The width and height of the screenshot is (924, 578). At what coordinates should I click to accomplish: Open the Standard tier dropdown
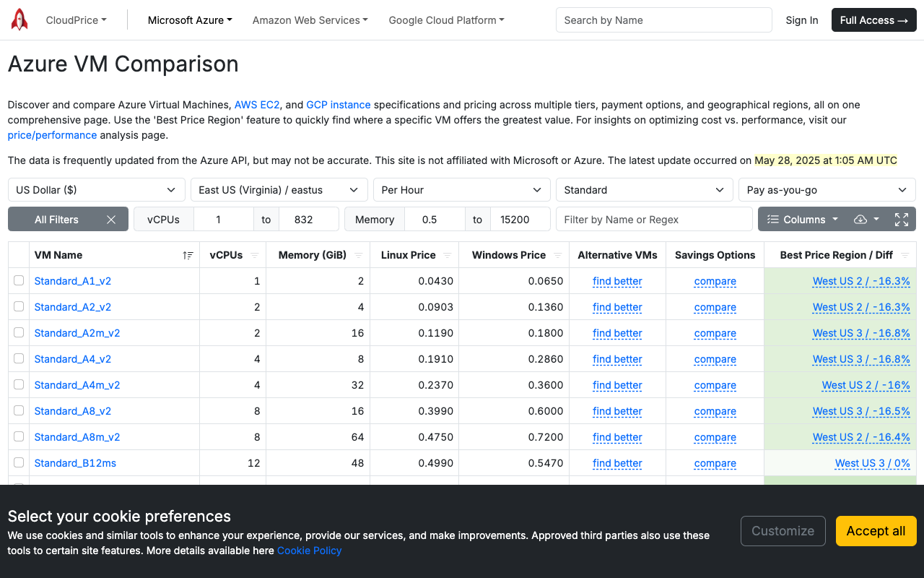(645, 190)
